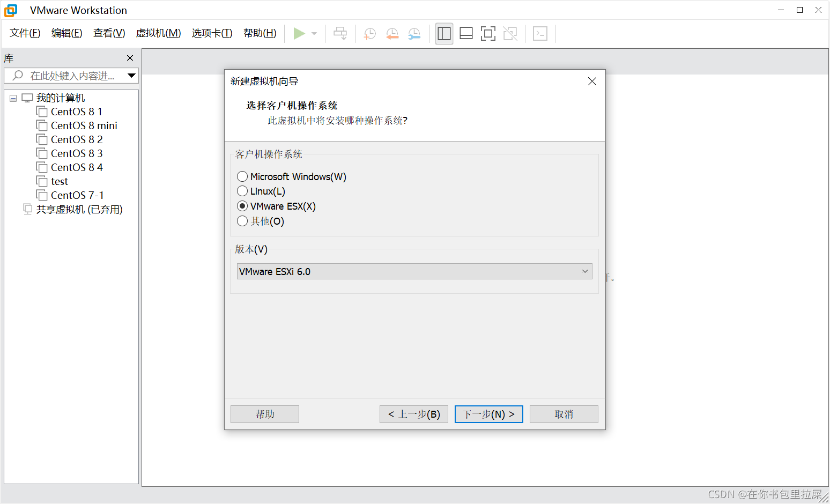This screenshot has height=504, width=830.
Task: Open the power options dropdown arrow
Action: coord(314,33)
